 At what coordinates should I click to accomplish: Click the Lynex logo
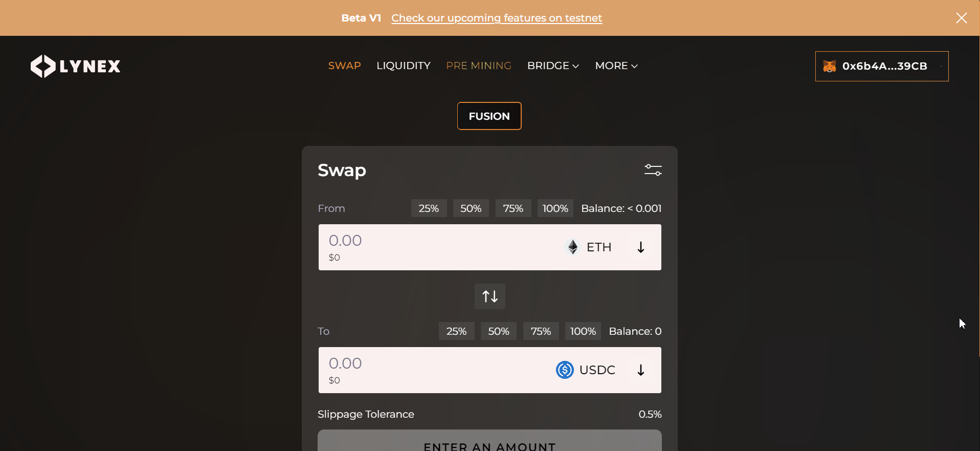point(76,66)
